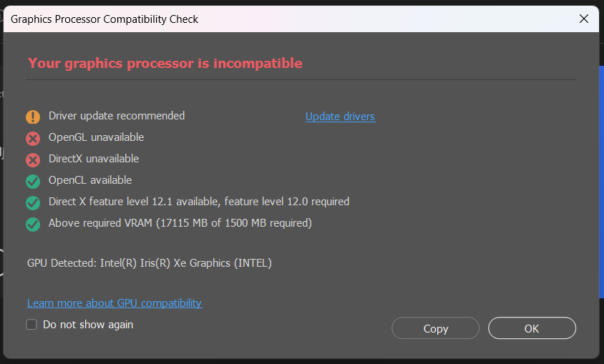Click the Driver update recommended text

pyautogui.click(x=117, y=116)
